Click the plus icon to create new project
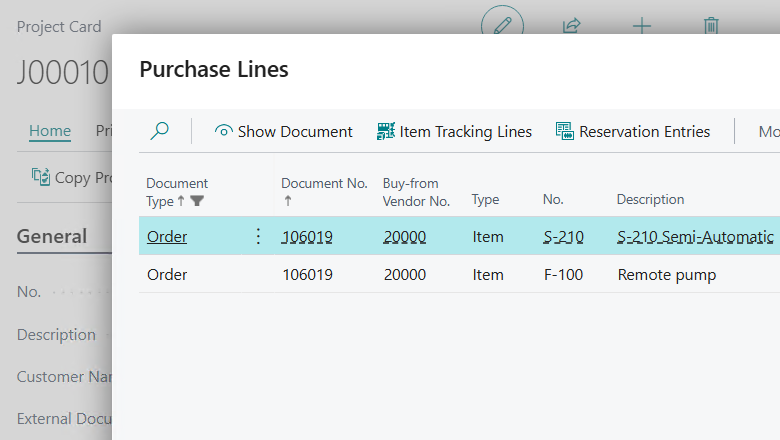This screenshot has height=440, width=780. coord(642,25)
